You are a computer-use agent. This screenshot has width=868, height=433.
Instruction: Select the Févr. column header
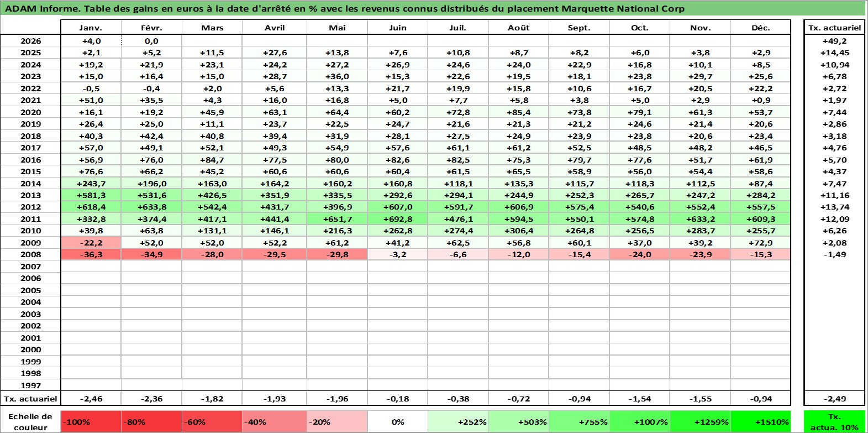pyautogui.click(x=152, y=28)
